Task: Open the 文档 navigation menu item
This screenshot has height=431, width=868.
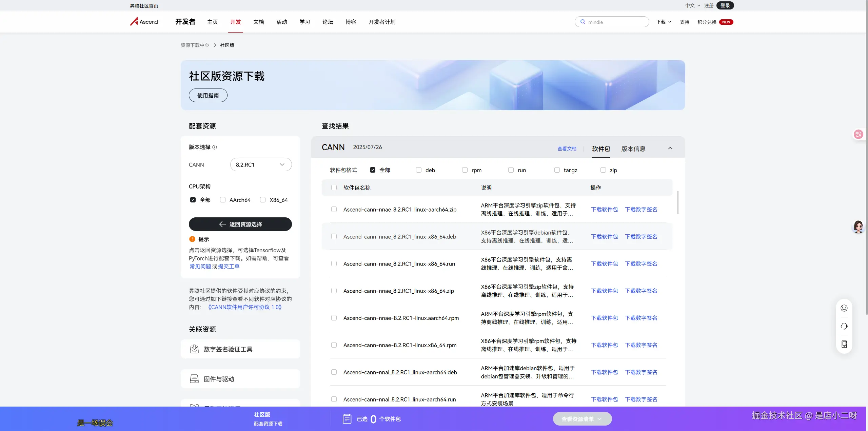Action: [258, 22]
